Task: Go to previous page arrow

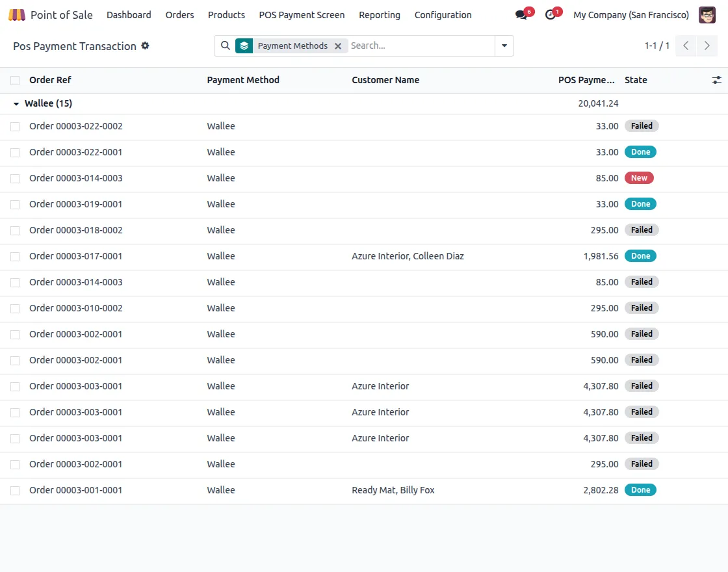Action: pos(686,45)
